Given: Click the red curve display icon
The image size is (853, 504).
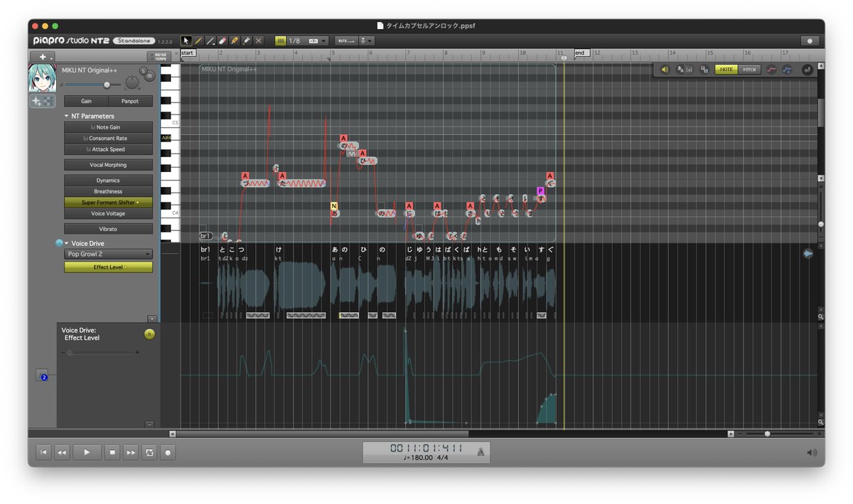Looking at the screenshot, I should point(771,70).
